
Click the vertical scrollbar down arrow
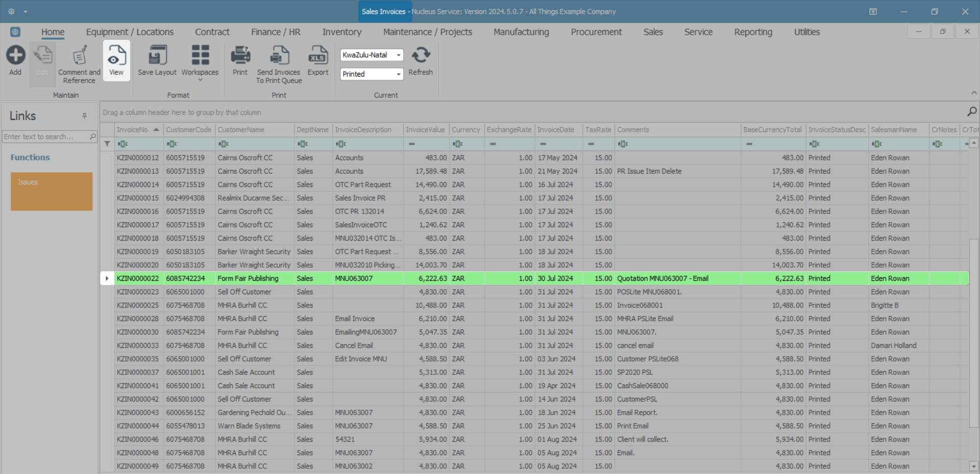[x=974, y=466]
